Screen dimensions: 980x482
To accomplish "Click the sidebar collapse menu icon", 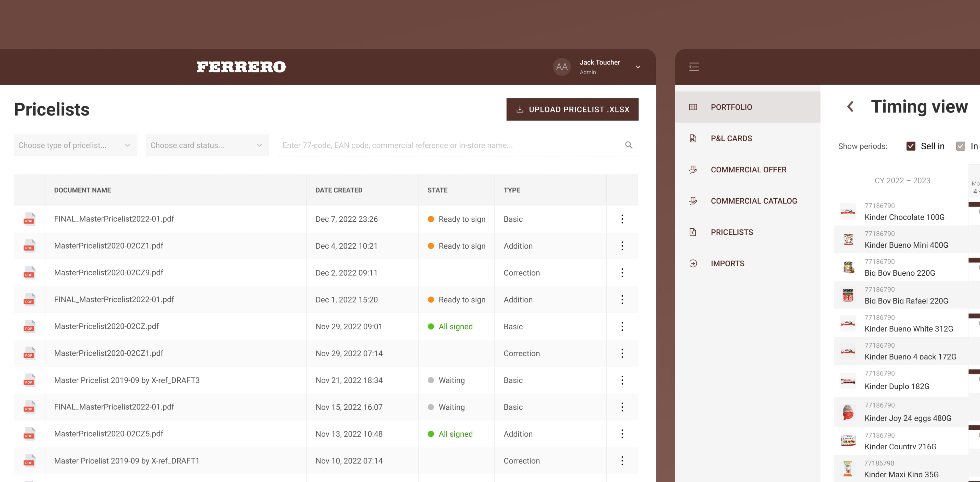I will [694, 67].
